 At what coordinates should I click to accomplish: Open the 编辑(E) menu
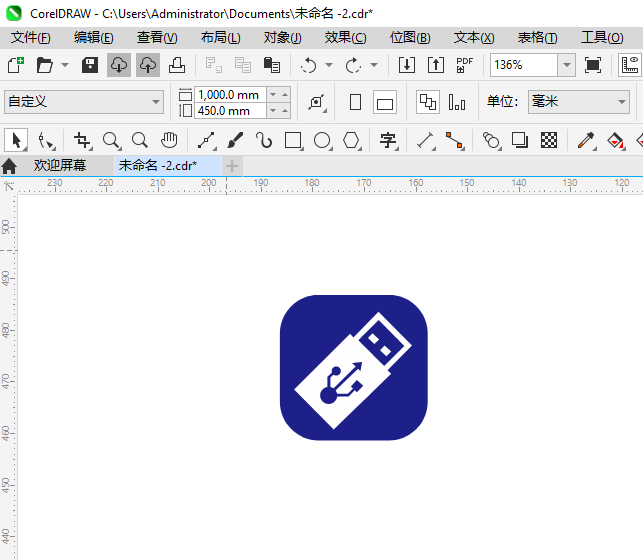93,38
